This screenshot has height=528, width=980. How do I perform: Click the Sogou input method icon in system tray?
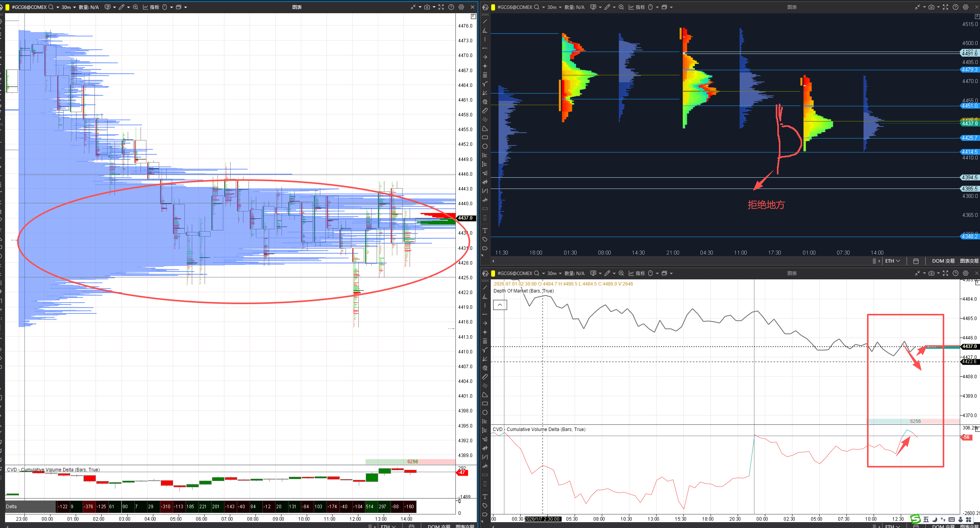(916, 519)
